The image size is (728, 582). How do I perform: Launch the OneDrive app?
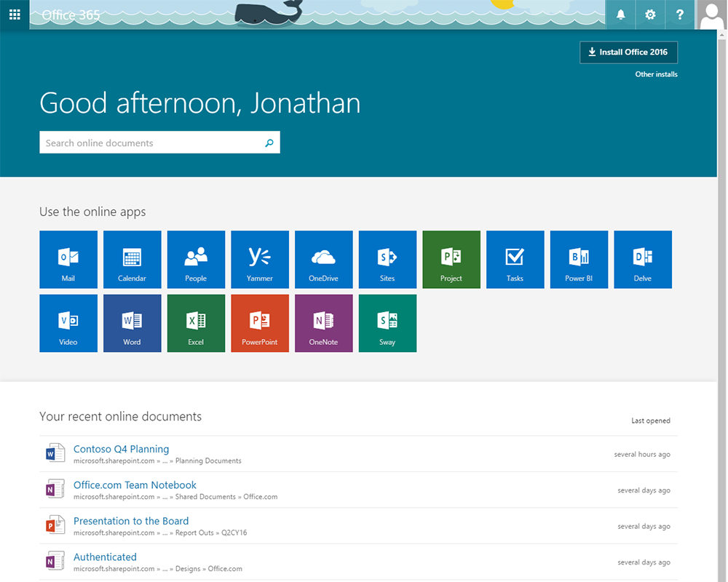coord(323,259)
